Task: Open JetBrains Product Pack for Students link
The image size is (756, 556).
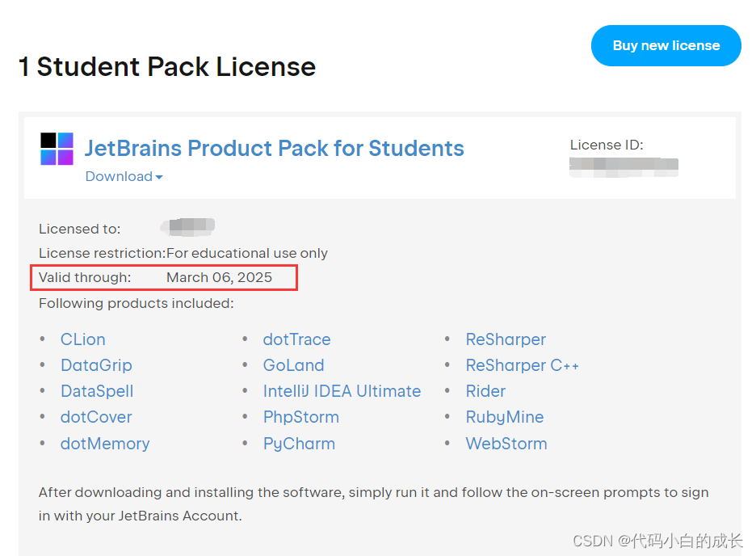Action: point(275,148)
